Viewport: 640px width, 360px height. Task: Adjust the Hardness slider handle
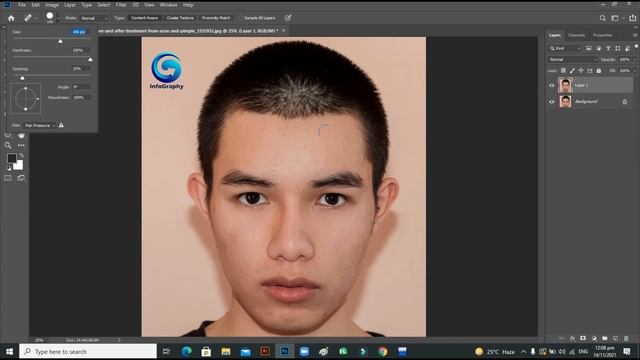coord(90,60)
